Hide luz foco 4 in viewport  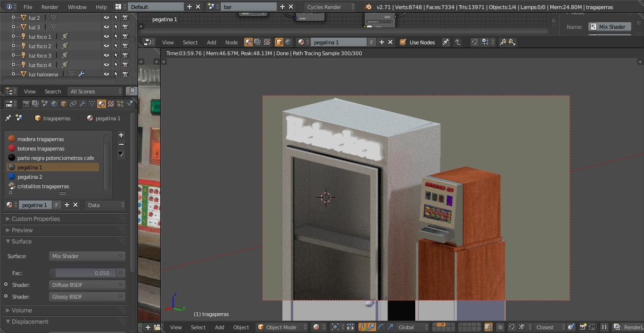pos(107,65)
